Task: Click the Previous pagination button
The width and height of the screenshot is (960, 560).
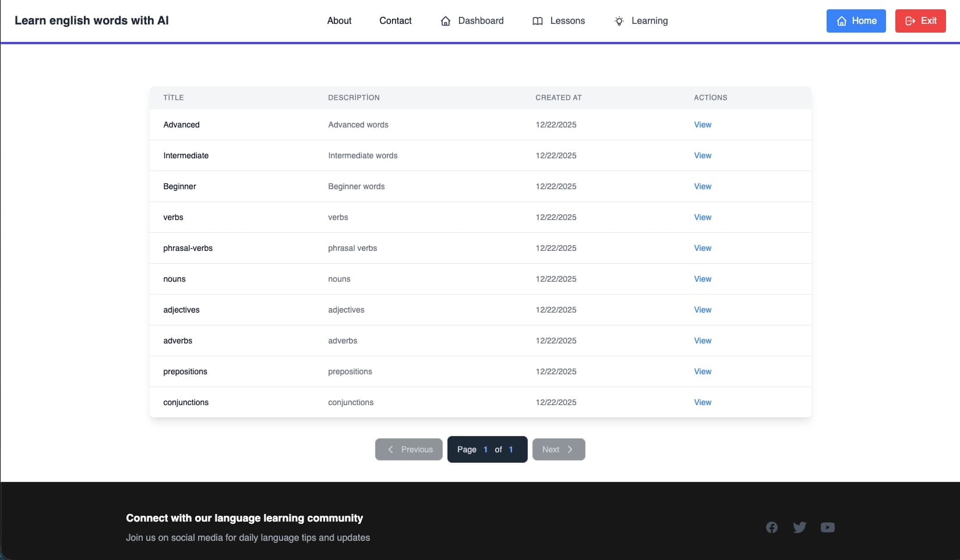Action: [x=408, y=449]
